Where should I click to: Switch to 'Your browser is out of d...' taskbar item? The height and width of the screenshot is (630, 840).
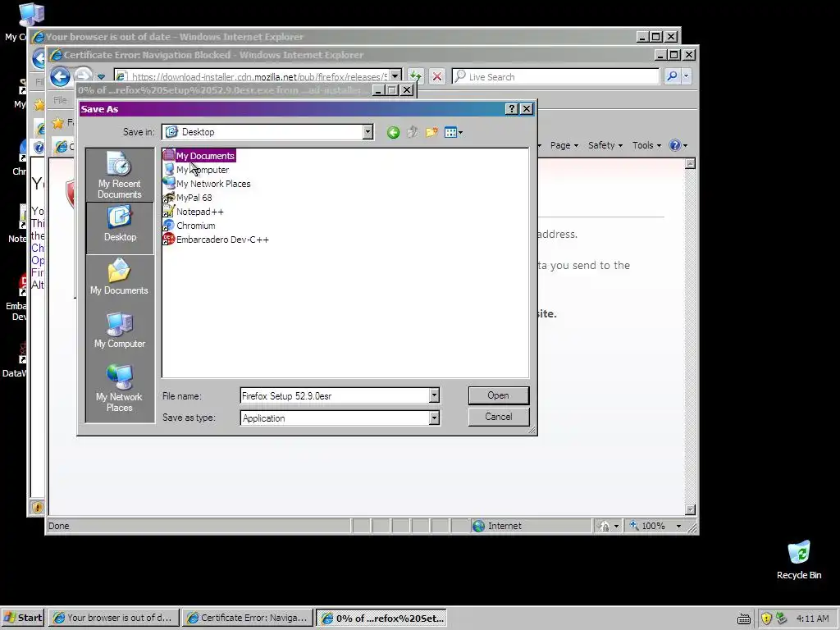pyautogui.click(x=113, y=618)
